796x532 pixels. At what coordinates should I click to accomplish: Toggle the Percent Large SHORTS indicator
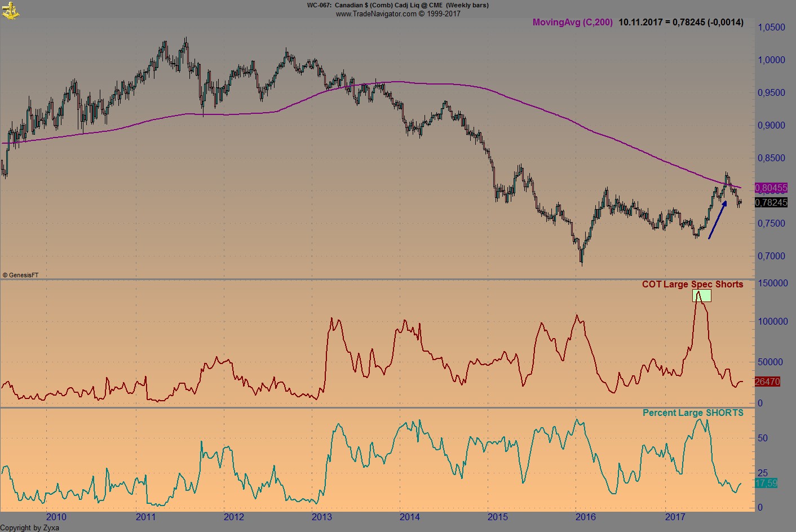click(694, 413)
